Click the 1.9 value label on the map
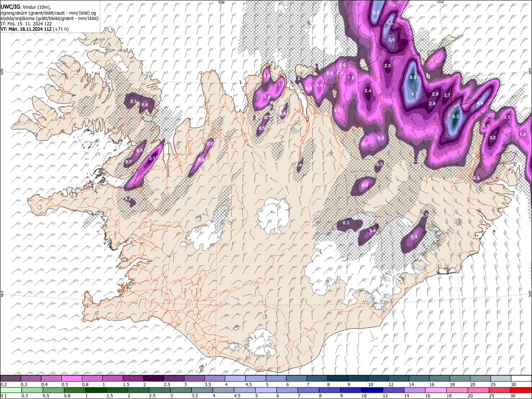The image size is (532, 399). (351, 78)
